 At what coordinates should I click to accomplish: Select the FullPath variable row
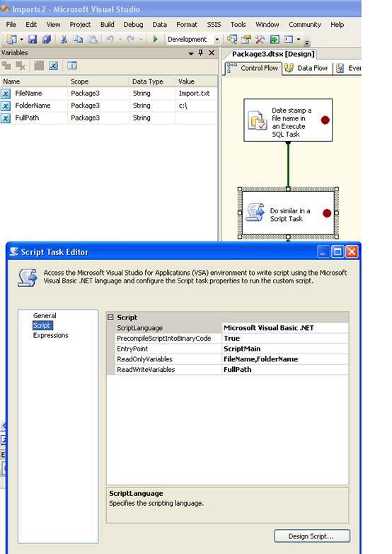coord(109,118)
